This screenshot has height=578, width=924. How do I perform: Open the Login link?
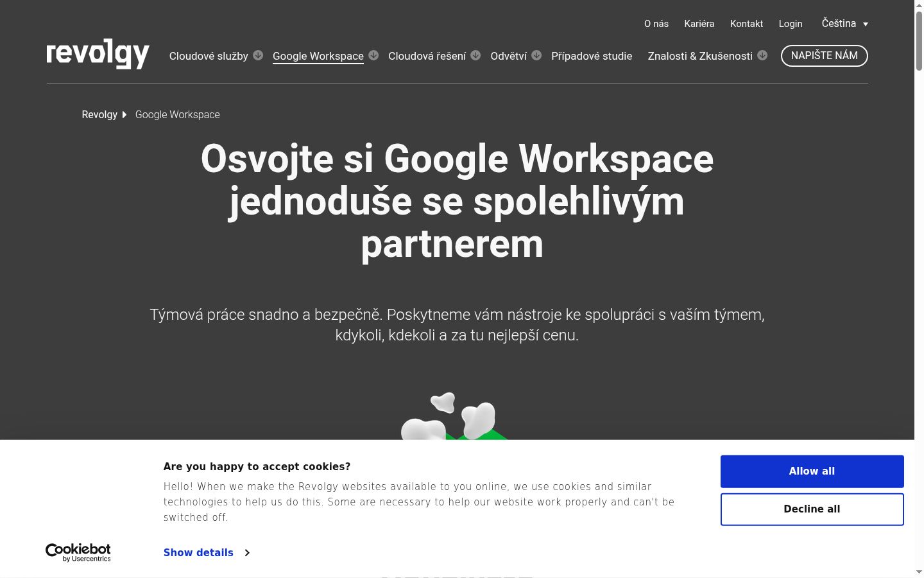791,24
